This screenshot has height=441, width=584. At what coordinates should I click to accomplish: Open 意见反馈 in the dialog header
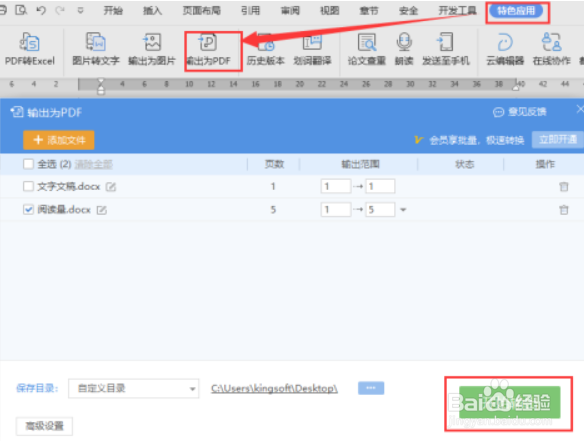(520, 112)
